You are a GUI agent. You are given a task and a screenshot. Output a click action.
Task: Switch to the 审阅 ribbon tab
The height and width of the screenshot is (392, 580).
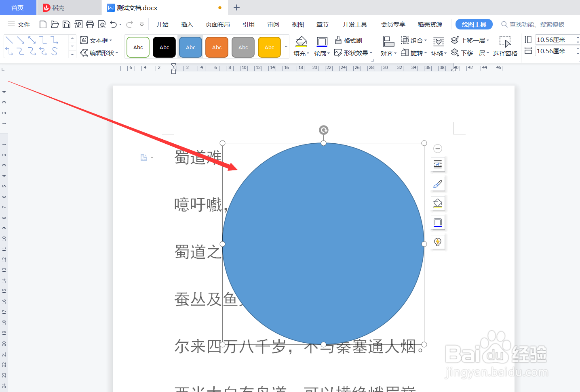[273, 24]
